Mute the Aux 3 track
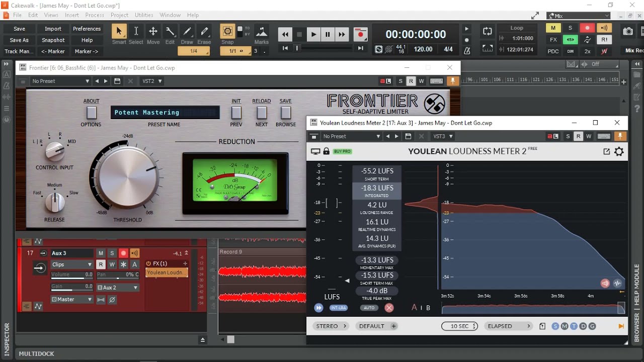The width and height of the screenshot is (644, 362). [101, 253]
